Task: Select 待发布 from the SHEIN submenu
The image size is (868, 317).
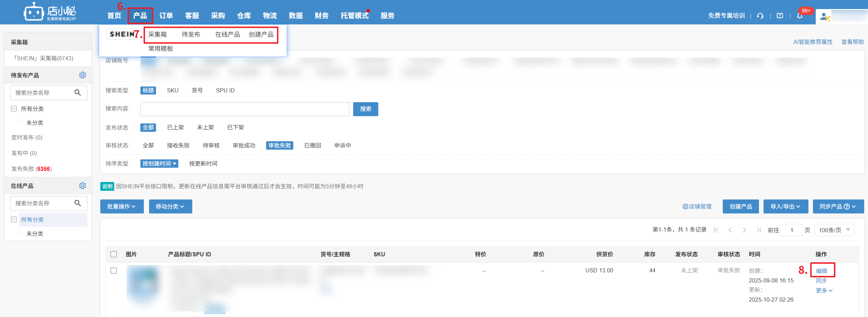Action: click(191, 35)
